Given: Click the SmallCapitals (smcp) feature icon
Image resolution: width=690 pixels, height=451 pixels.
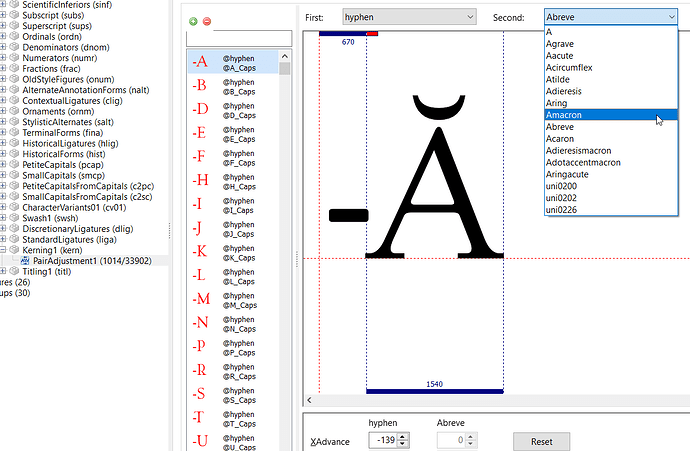Looking at the screenshot, I should [x=15, y=175].
